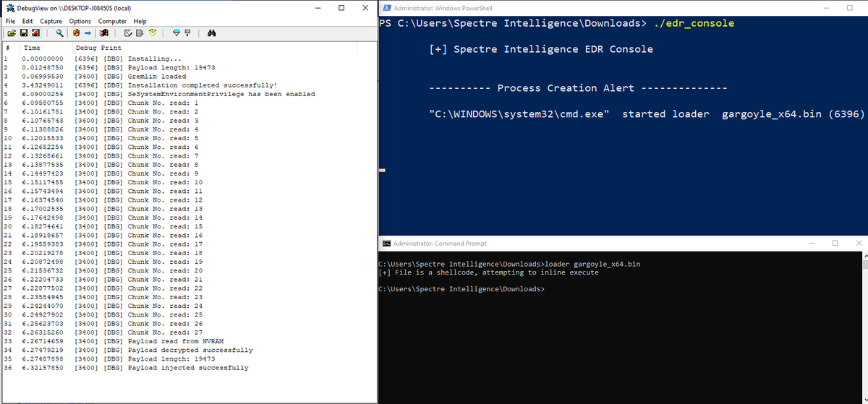Viewport: 868px width, 404px height.
Task: Select 'Payload read from NVRAM' row
Action: click(x=188, y=341)
